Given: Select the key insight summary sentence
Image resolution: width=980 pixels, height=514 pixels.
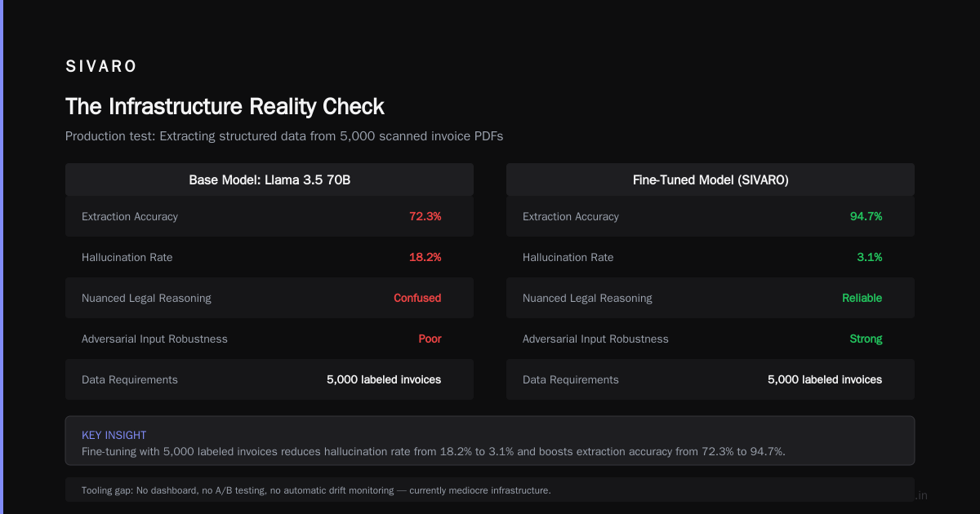Looking at the screenshot, I should click(434, 451).
